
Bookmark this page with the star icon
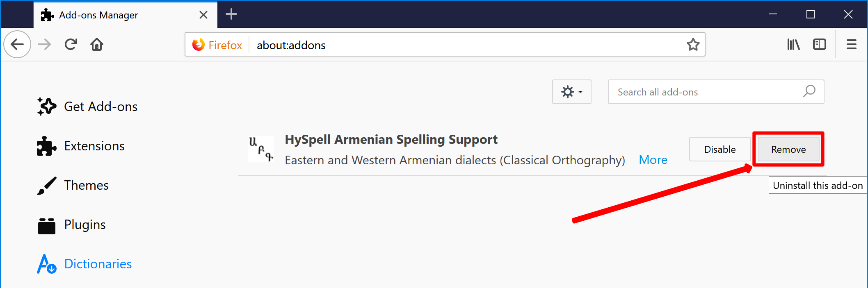tap(693, 44)
